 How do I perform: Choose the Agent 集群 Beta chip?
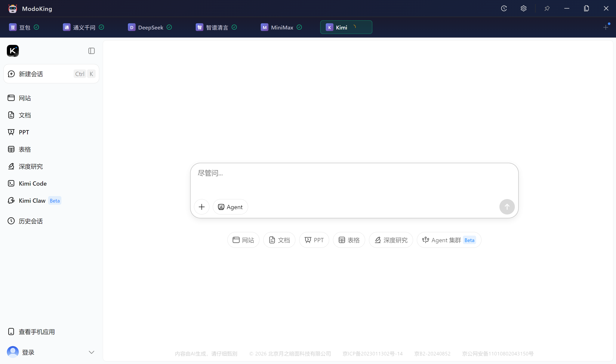tap(449, 240)
